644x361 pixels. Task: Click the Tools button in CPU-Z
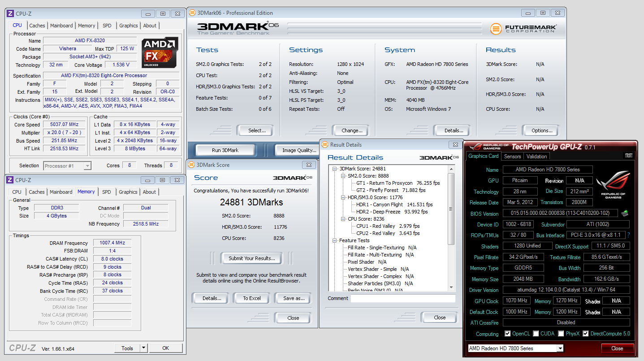(127, 348)
